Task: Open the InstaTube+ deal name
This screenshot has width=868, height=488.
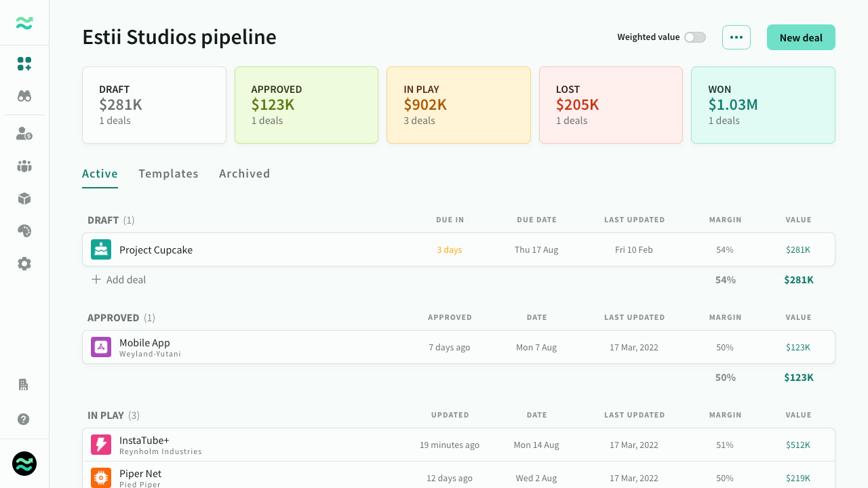Action: tap(144, 441)
